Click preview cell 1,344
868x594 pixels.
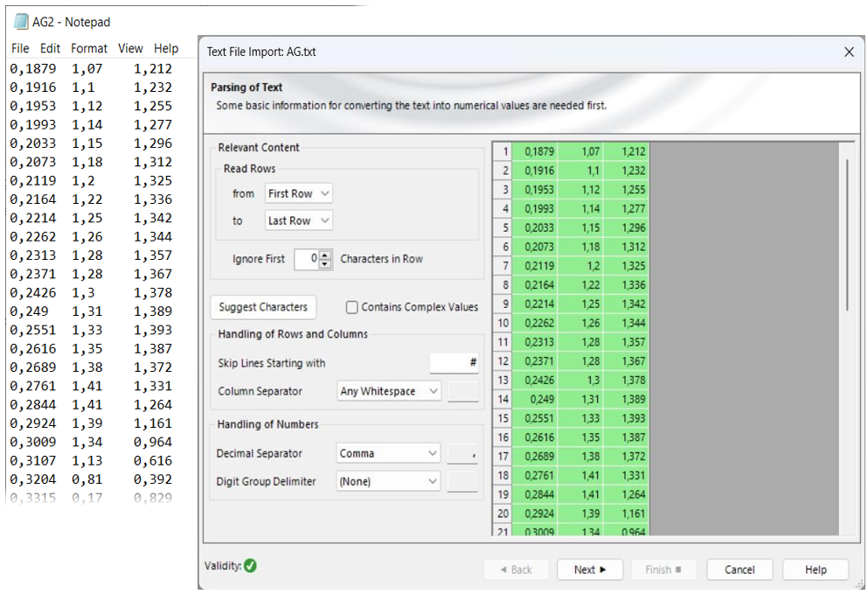(626, 323)
